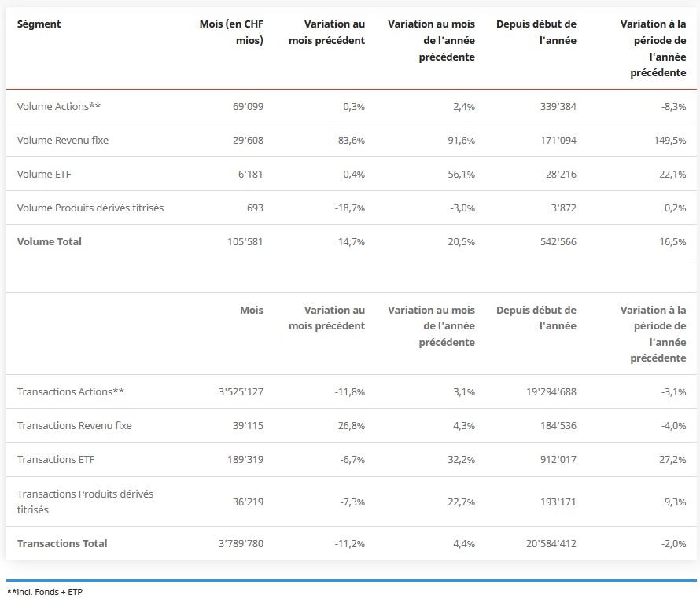Click the bold Transactions Total label
The image size is (700, 599).
tap(62, 543)
